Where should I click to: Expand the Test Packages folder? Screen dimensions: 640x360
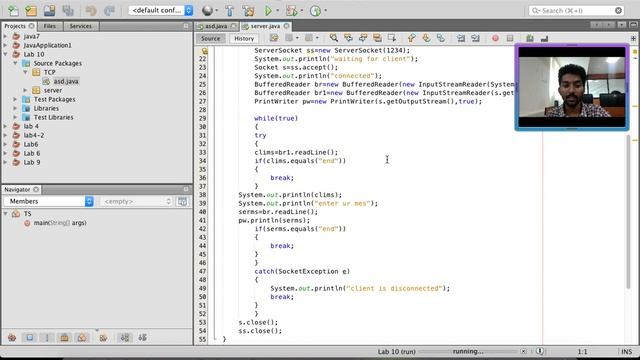(x=15, y=99)
